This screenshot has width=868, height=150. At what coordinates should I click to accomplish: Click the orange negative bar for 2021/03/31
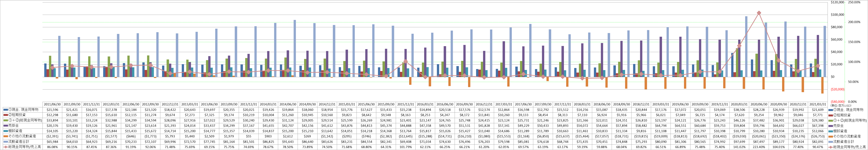click(822, 85)
